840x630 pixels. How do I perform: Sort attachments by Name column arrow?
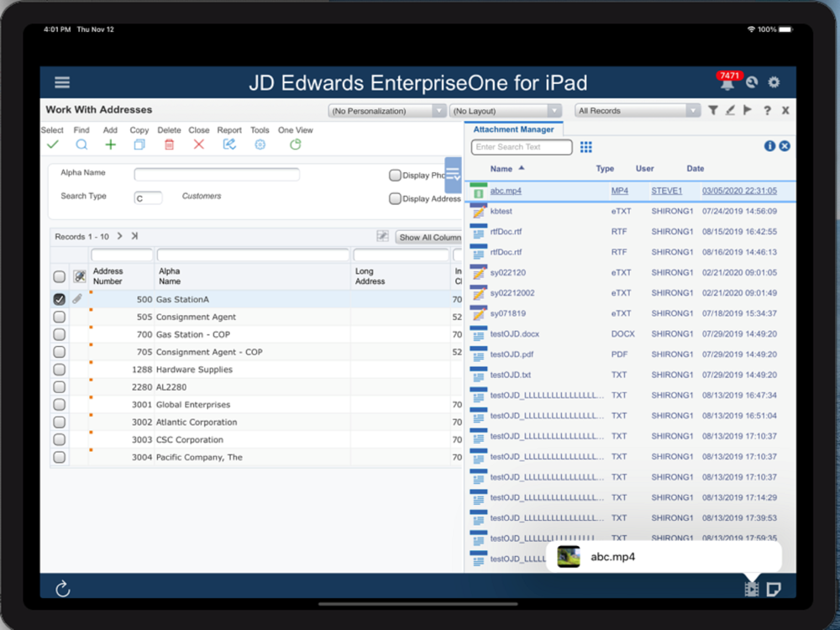click(x=522, y=168)
